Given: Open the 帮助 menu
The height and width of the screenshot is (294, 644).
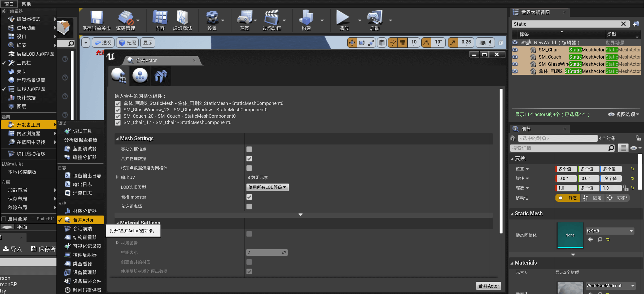Looking at the screenshot, I should pos(27,4).
